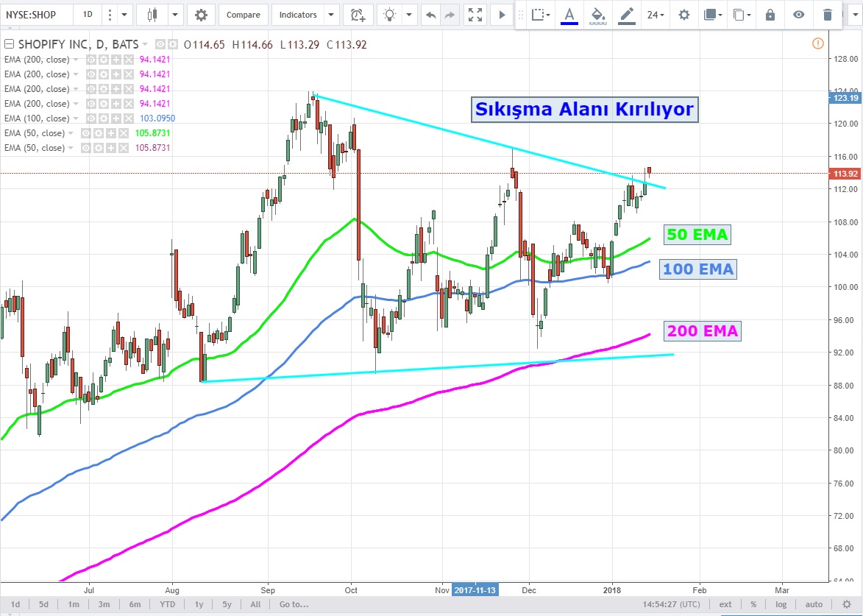Collapse the SHOPIFY INC indicator legend

click(9, 45)
